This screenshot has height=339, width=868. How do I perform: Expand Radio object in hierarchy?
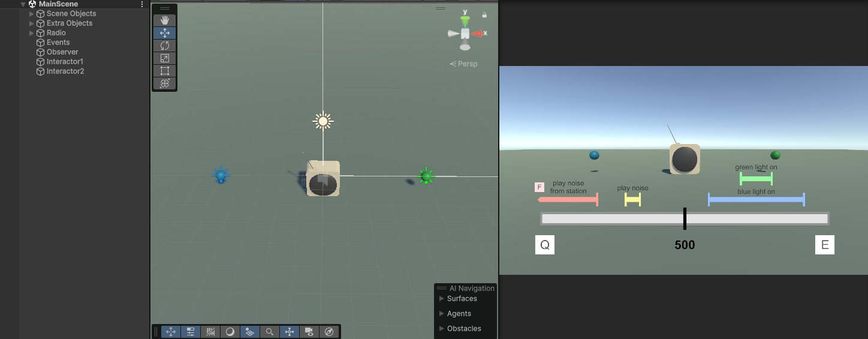(32, 33)
